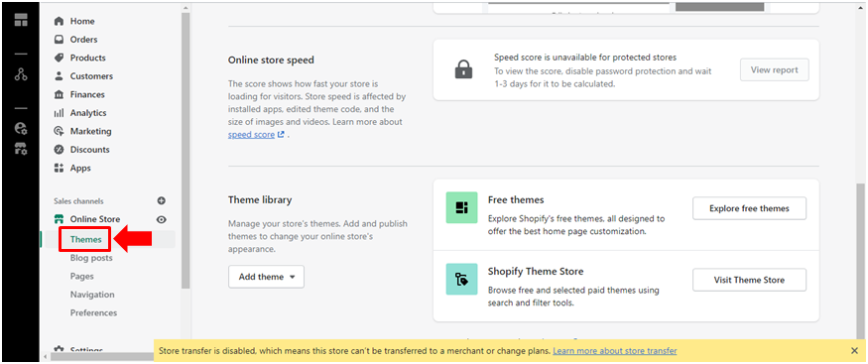Click Explore free themes button
The width and height of the screenshot is (868, 364).
pos(749,208)
